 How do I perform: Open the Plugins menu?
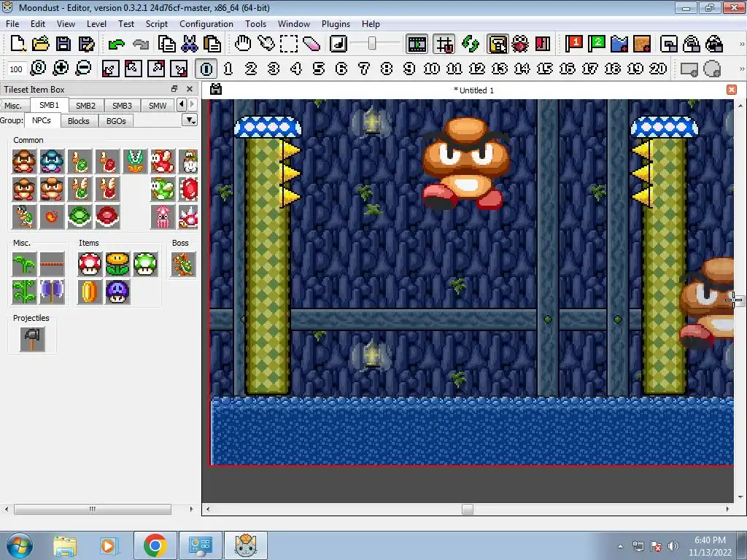(x=336, y=24)
